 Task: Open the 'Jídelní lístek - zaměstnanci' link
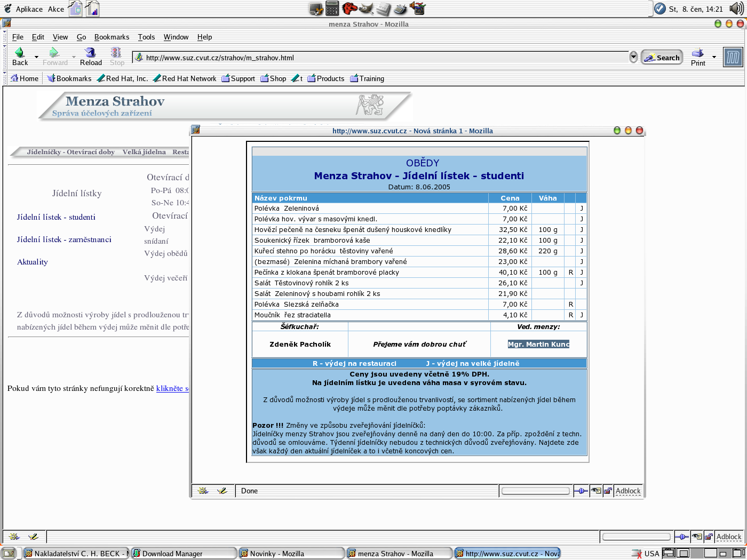[64, 239]
